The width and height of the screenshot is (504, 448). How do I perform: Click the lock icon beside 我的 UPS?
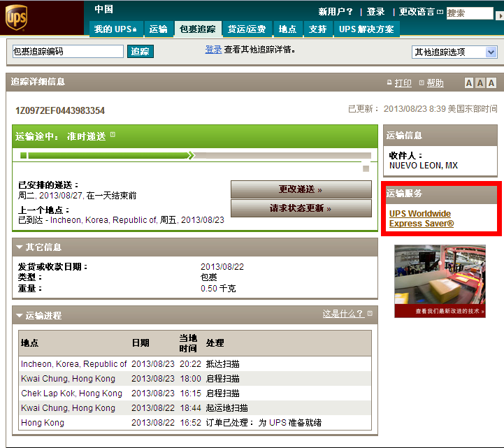tap(135, 29)
